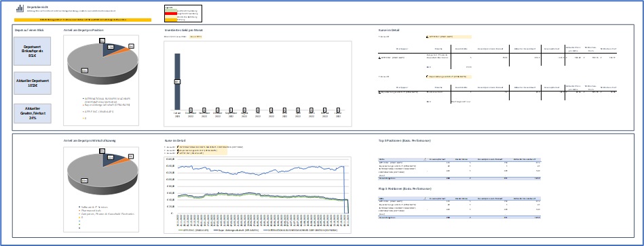
Task: Click the 'Anteil am Depot pro Wirtschaftszweig' heading
Action: click(90, 140)
